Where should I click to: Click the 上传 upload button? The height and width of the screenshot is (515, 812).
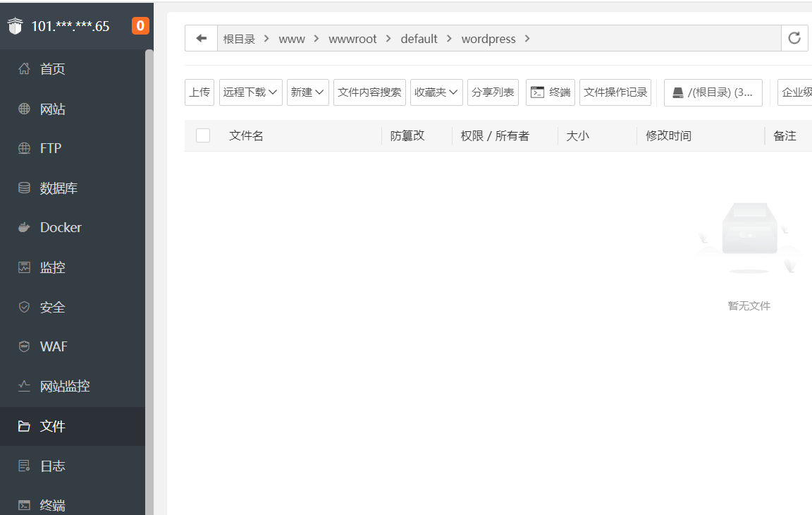(199, 92)
